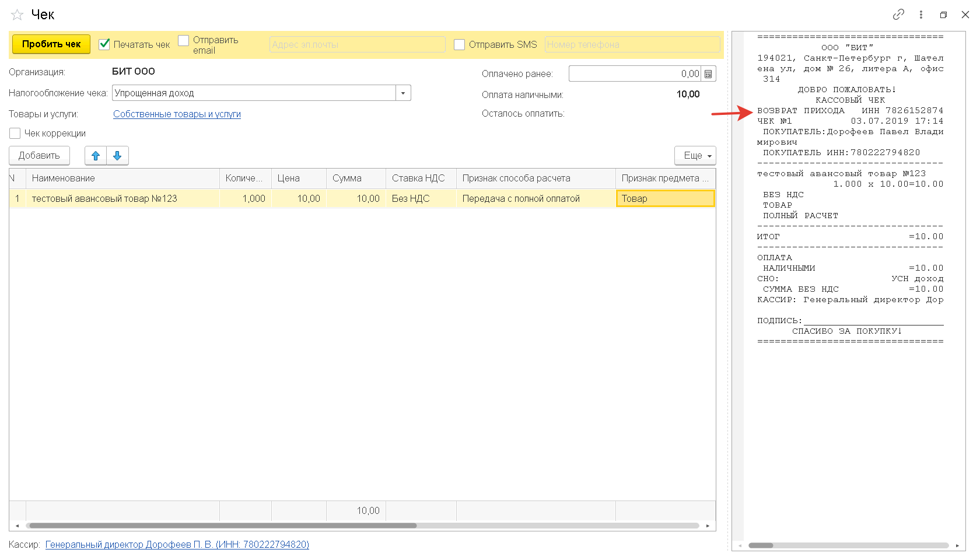Image resolution: width=980 pixels, height=560 pixels.
Task: Open calculator in Оплачено ранее field
Action: [708, 74]
